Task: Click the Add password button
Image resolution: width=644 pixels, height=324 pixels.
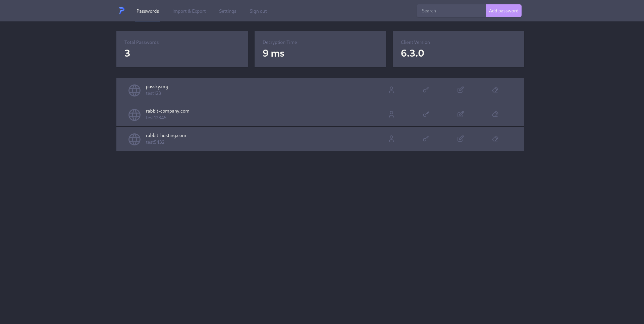Action: click(x=503, y=10)
